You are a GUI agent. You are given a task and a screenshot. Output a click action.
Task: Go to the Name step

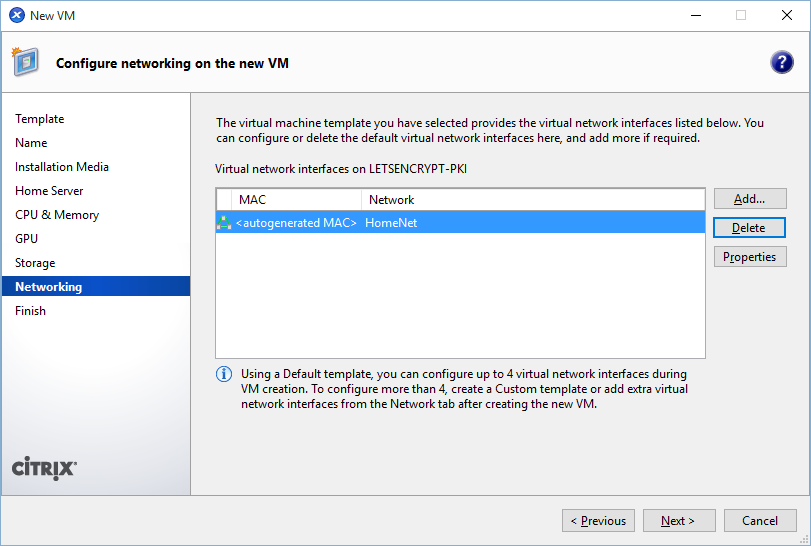tap(31, 143)
